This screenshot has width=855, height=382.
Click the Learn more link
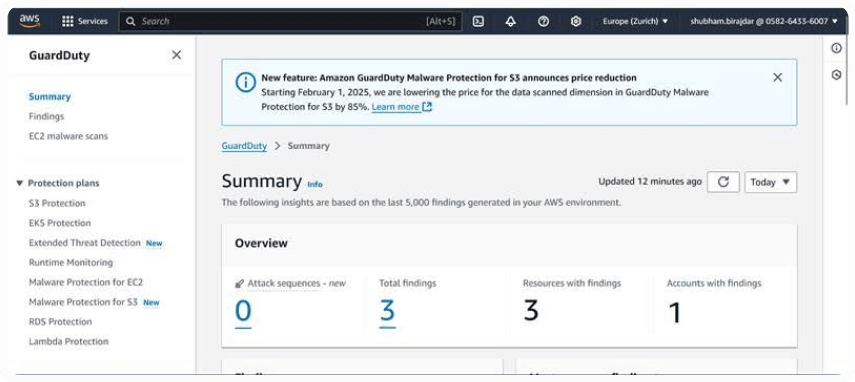(x=395, y=107)
